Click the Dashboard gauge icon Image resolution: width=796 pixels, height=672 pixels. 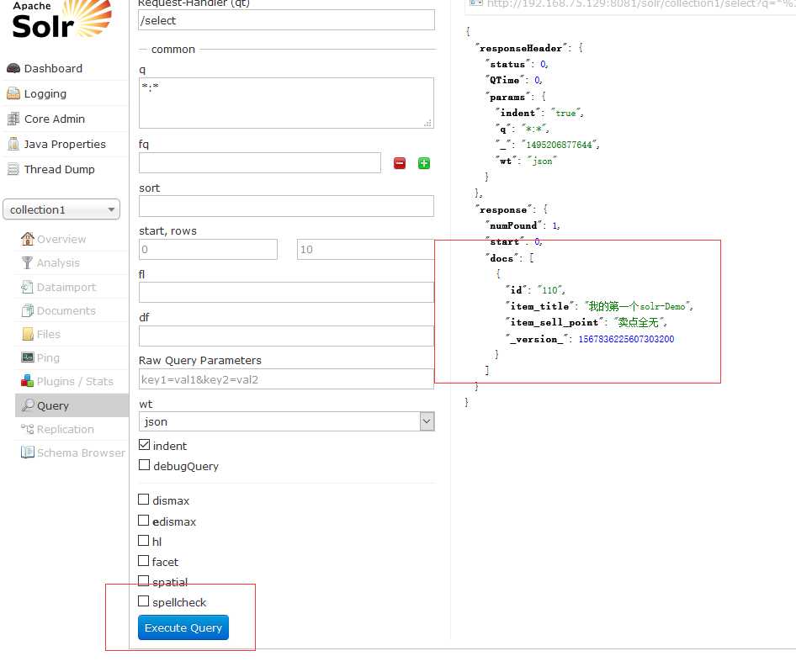click(13, 68)
